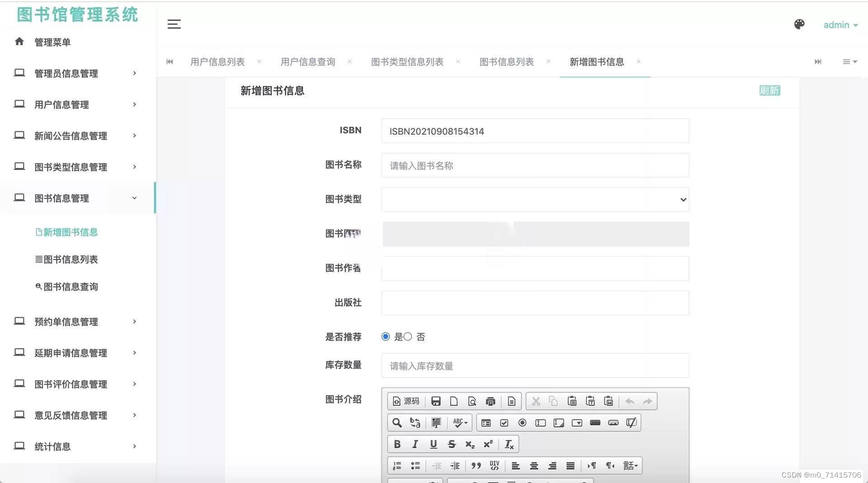Switch to the 图书信息列表 tab
This screenshot has width=868, height=483.
(506, 62)
